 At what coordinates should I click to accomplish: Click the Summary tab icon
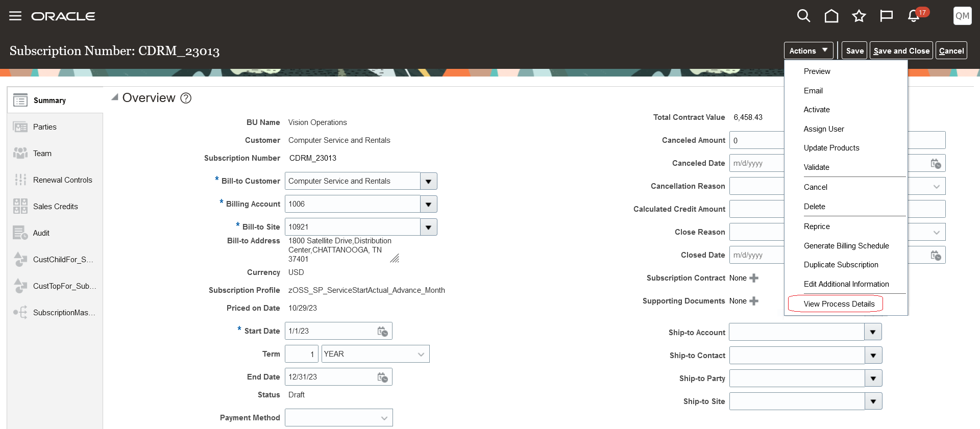coord(20,100)
